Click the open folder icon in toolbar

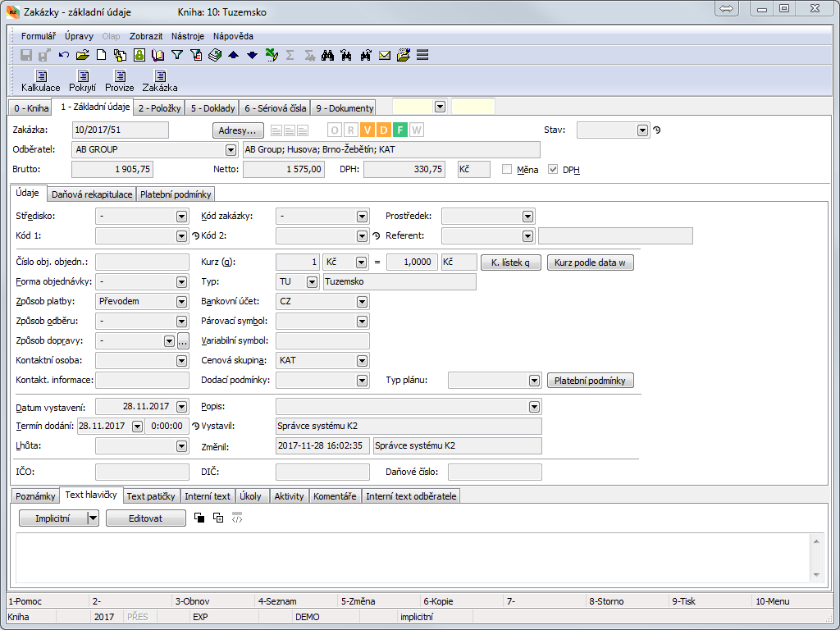click(x=82, y=55)
